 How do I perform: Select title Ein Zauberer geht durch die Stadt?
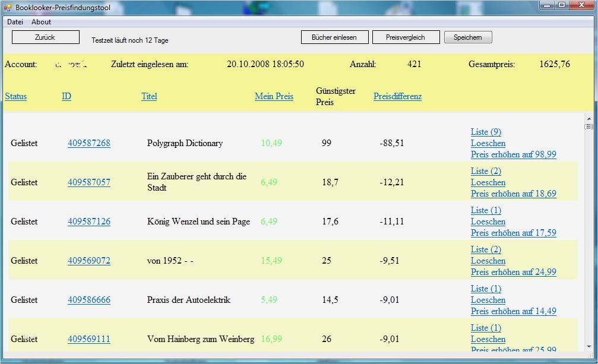click(197, 182)
